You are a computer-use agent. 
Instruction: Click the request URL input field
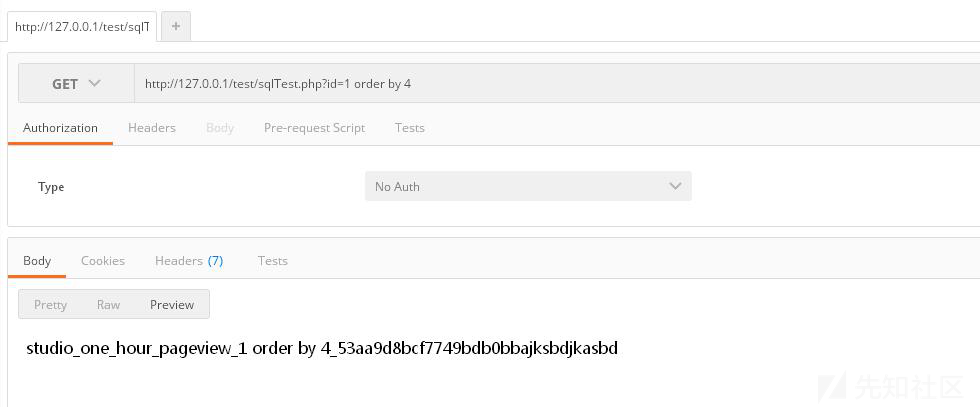tap(557, 84)
